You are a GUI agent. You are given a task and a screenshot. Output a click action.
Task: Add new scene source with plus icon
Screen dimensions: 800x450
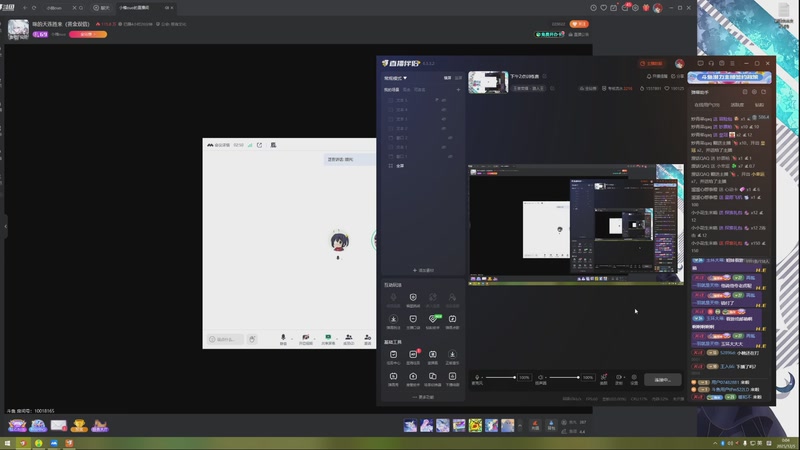point(458,90)
